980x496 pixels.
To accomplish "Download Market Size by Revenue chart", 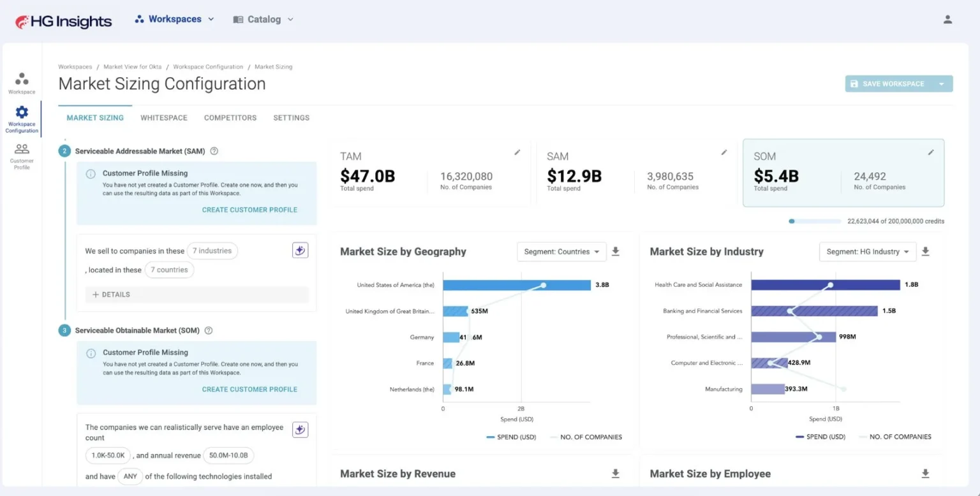I will 616,474.
